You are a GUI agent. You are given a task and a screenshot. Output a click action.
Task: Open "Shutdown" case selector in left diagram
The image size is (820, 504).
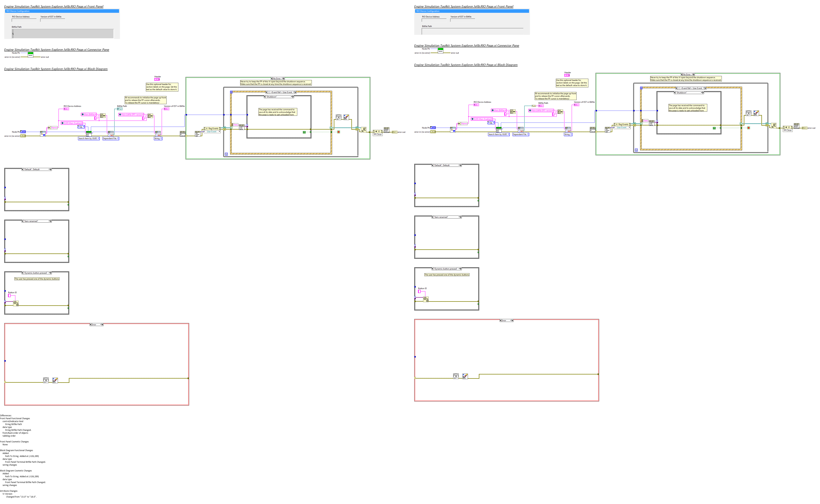tap(279, 97)
